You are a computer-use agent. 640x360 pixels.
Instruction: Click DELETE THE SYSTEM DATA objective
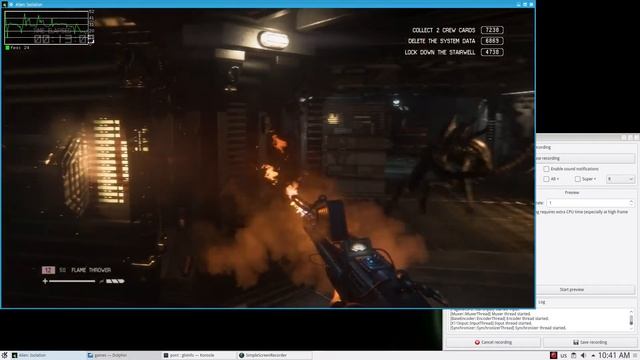point(442,41)
